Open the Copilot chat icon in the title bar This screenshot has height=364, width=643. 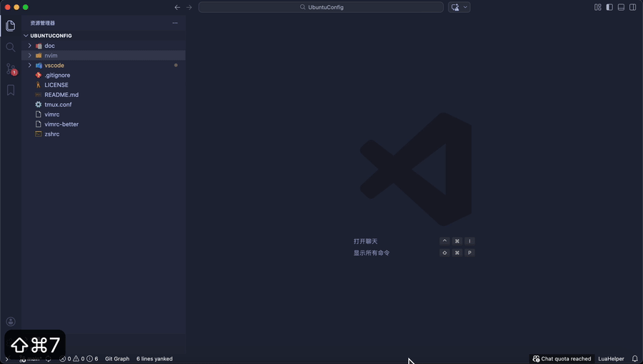point(455,7)
